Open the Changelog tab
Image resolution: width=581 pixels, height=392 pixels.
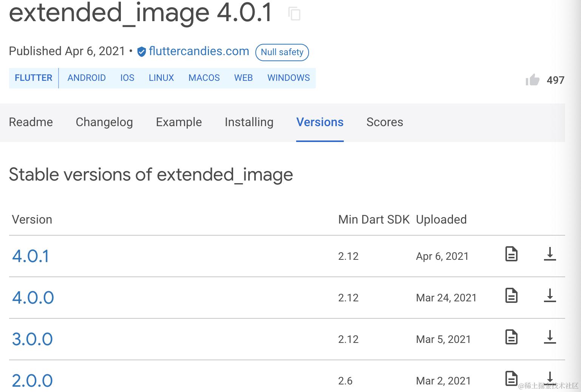click(x=104, y=122)
